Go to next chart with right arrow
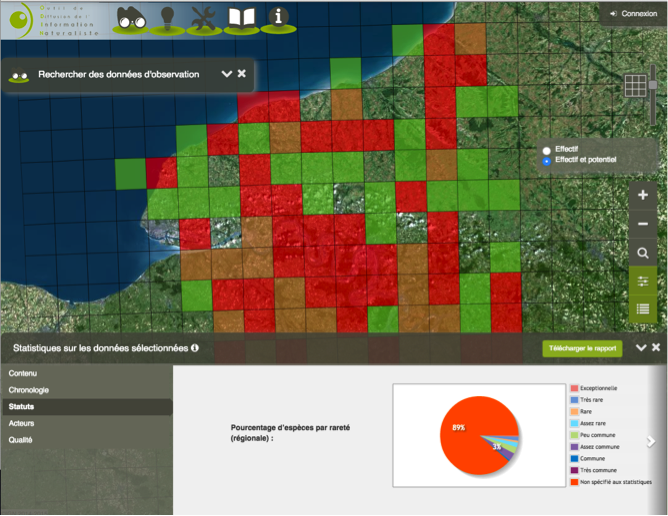The height and width of the screenshot is (516, 668). point(651,441)
